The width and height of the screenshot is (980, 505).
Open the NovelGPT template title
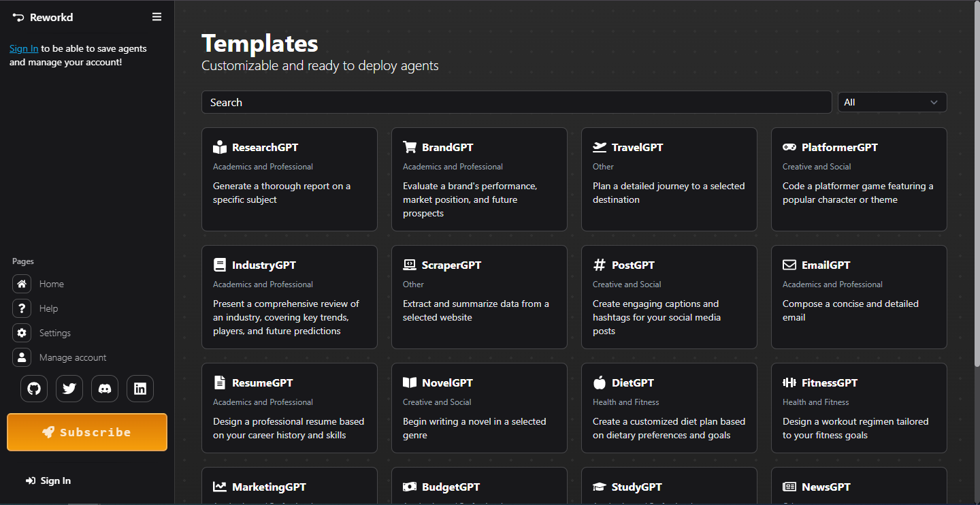pyautogui.click(x=447, y=382)
